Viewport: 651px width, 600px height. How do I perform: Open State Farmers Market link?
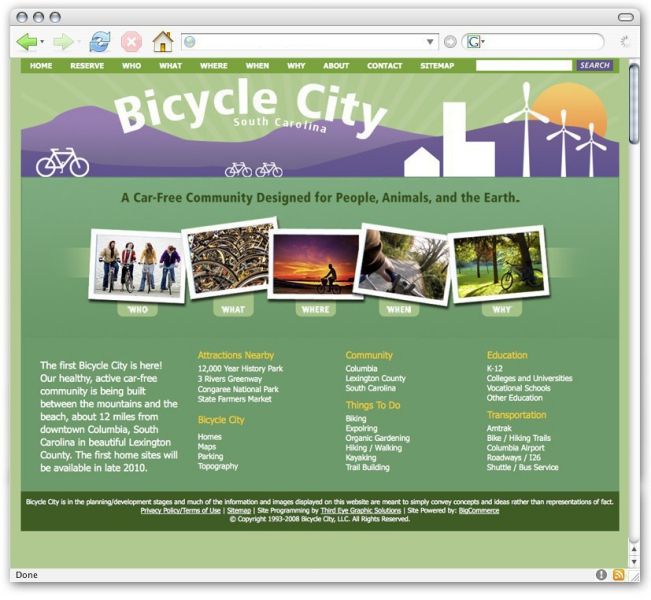[235, 399]
